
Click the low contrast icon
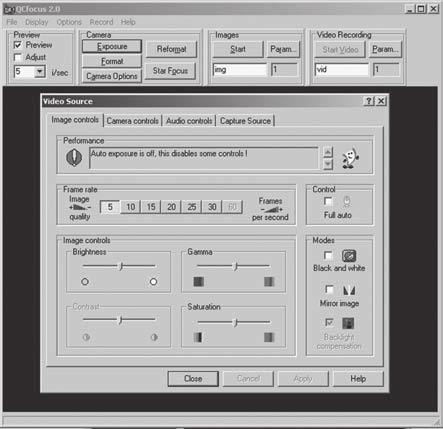[x=86, y=337]
